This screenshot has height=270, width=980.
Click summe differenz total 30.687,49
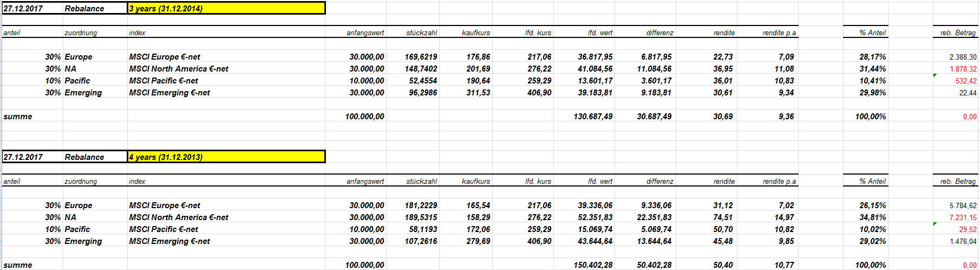(654, 117)
